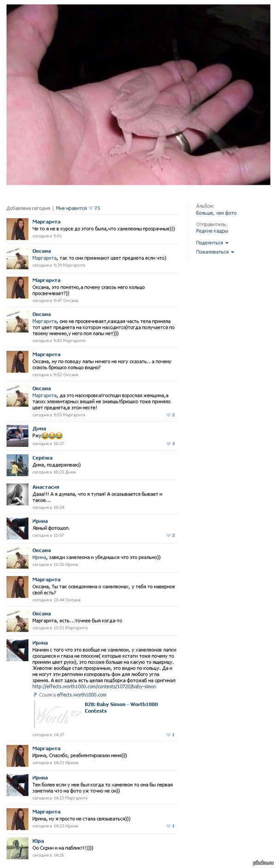The height and width of the screenshot is (868, 276).
Task: Click heart icon on Ирина's 14:17 comment
Action: (168, 735)
